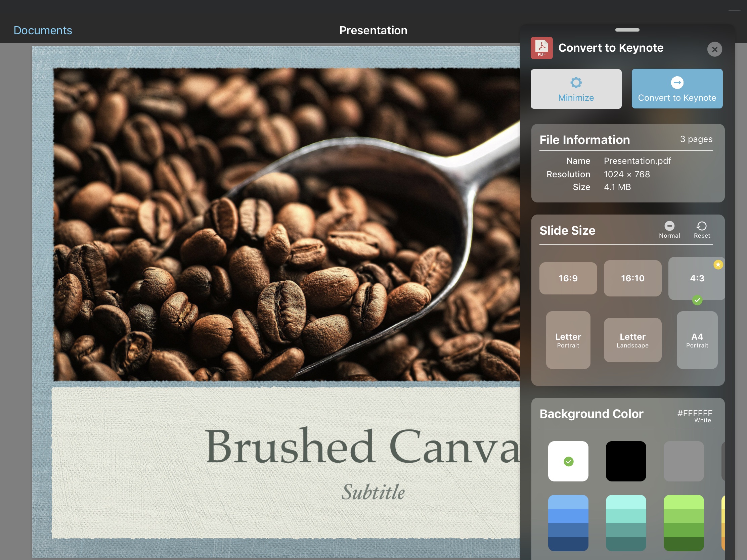This screenshot has width=747, height=560.
Task: Choose the green shades color swatch
Action: [683, 522]
